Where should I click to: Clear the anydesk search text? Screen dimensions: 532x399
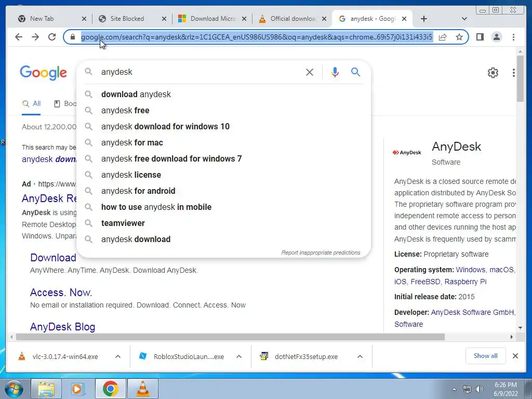tap(310, 72)
